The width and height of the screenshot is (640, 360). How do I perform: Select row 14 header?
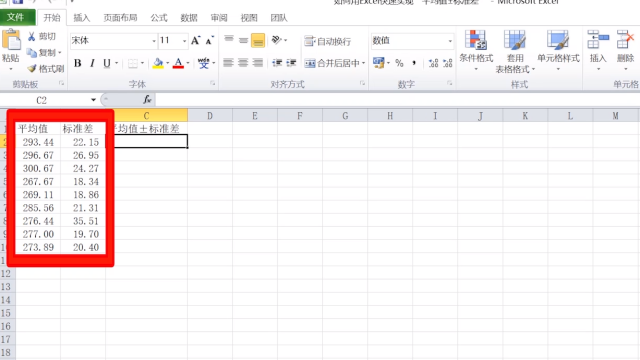point(6,300)
